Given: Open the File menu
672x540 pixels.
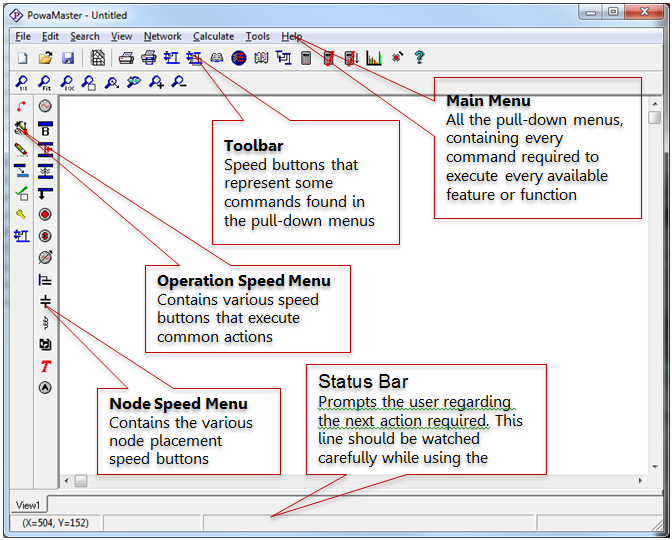Looking at the screenshot, I should (23, 36).
